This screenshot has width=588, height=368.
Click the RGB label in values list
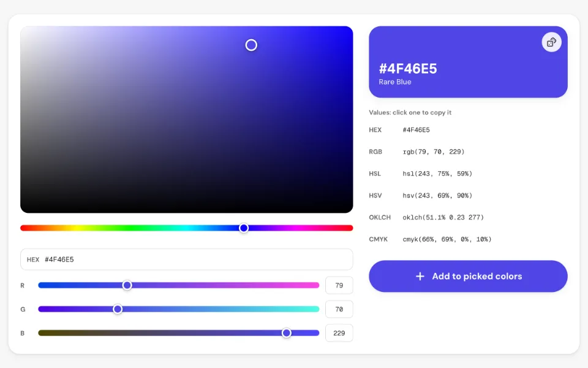(x=375, y=151)
